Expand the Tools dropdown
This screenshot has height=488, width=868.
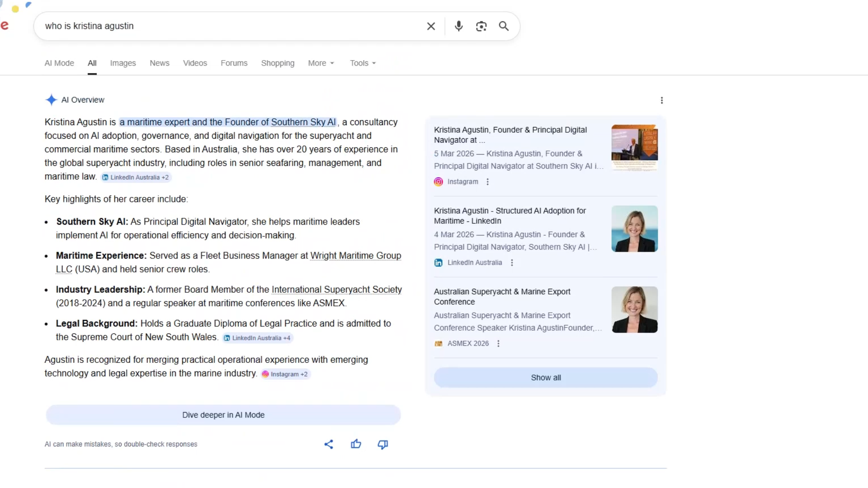pos(363,63)
